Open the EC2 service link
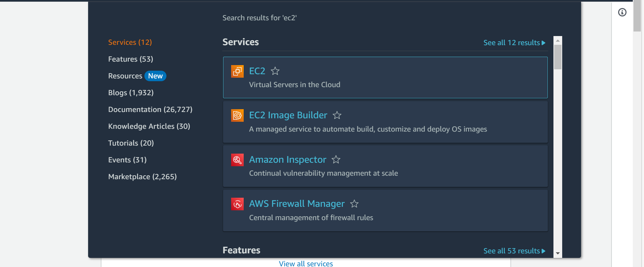The image size is (644, 267). (257, 71)
